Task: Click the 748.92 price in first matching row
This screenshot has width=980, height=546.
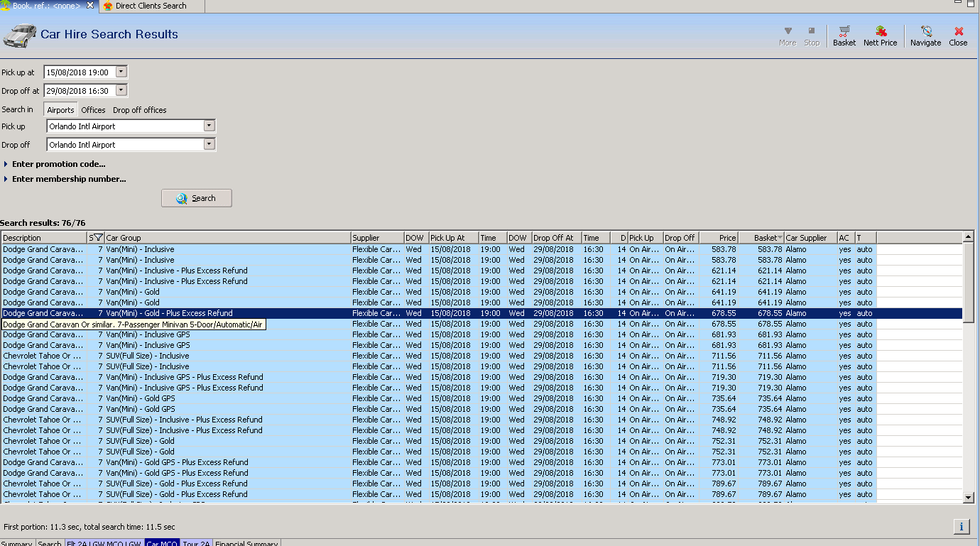Action: tap(724, 420)
